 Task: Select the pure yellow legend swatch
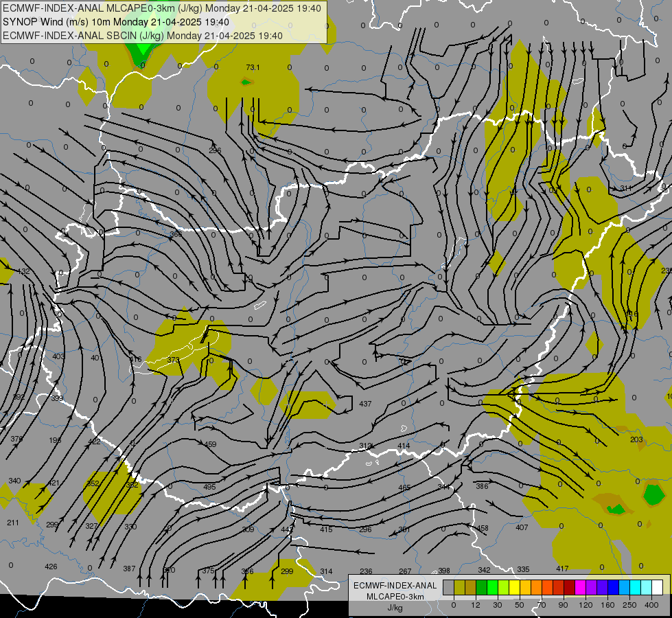514,588
